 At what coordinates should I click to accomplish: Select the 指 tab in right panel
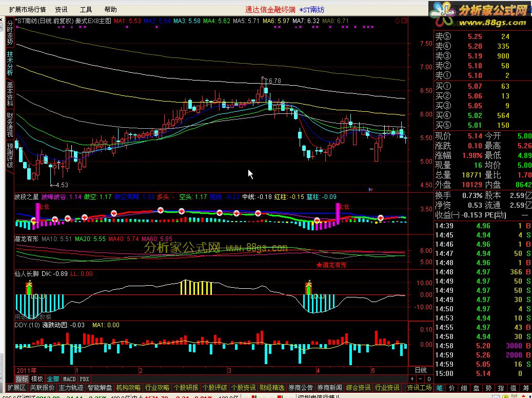click(501, 388)
